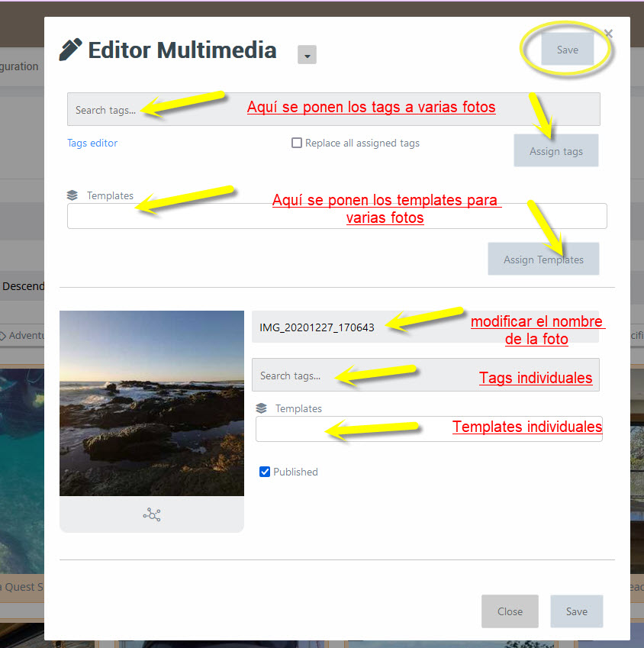Enable Replace all assigned tags checkbox

[x=297, y=143]
